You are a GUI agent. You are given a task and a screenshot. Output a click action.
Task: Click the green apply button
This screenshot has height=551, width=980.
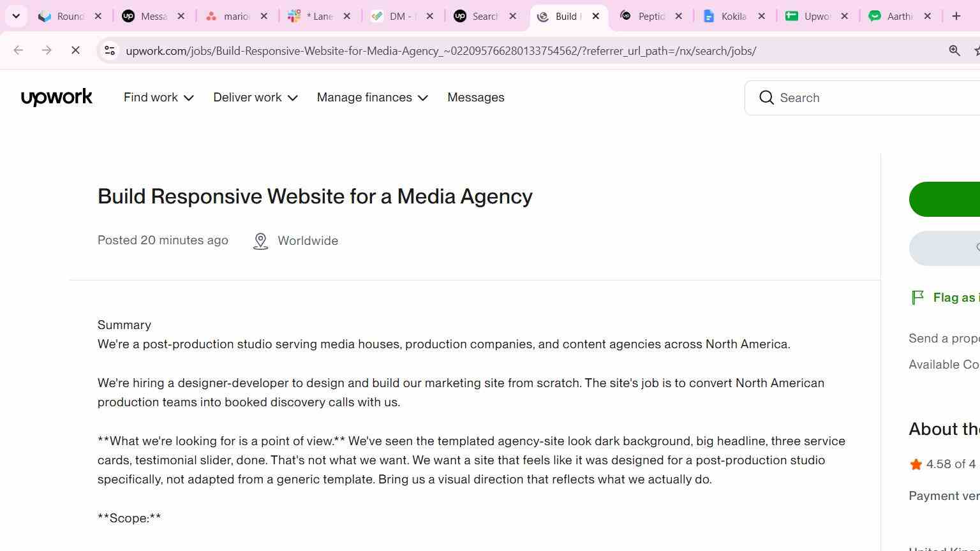[944, 199]
